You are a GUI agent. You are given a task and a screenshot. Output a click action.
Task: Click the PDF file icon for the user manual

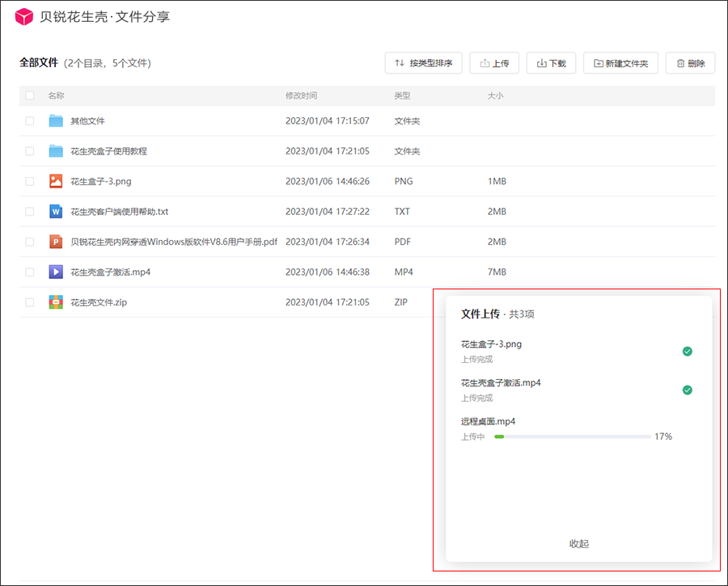coord(56,242)
